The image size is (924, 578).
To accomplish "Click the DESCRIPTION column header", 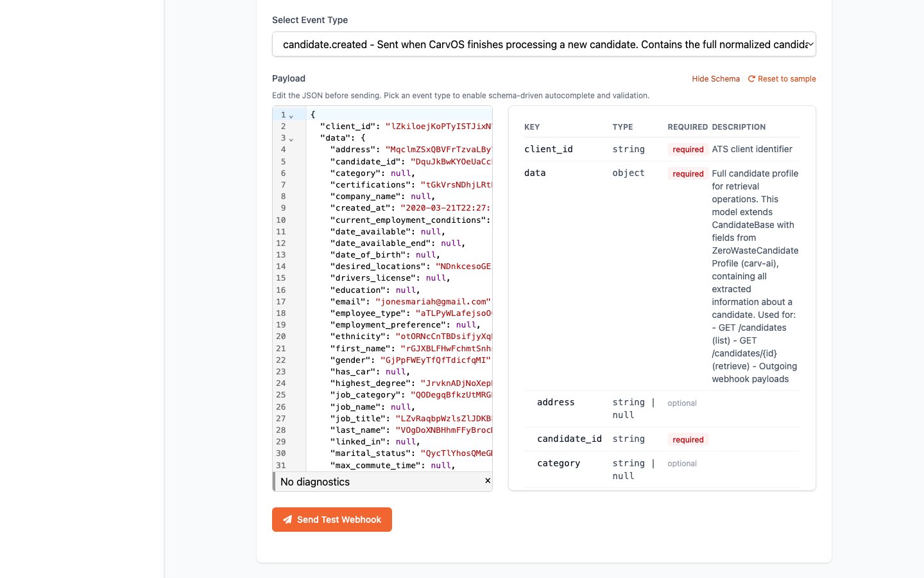I will pos(739,127).
